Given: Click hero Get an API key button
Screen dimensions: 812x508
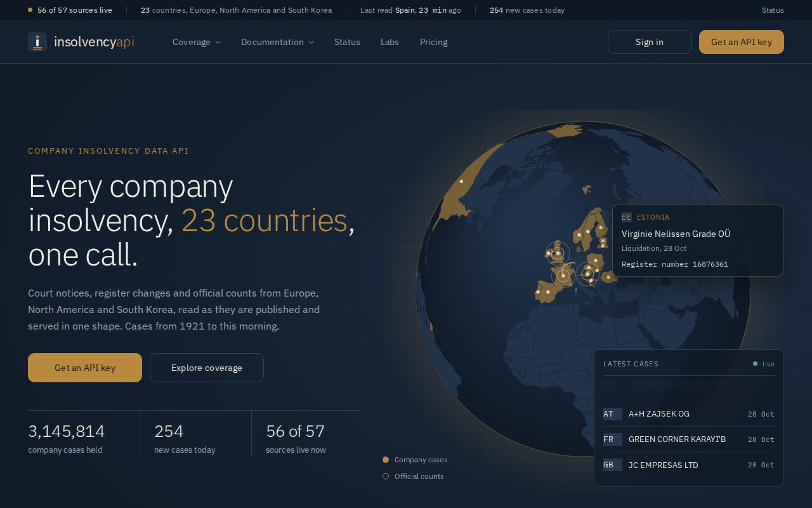Looking at the screenshot, I should 85,368.
